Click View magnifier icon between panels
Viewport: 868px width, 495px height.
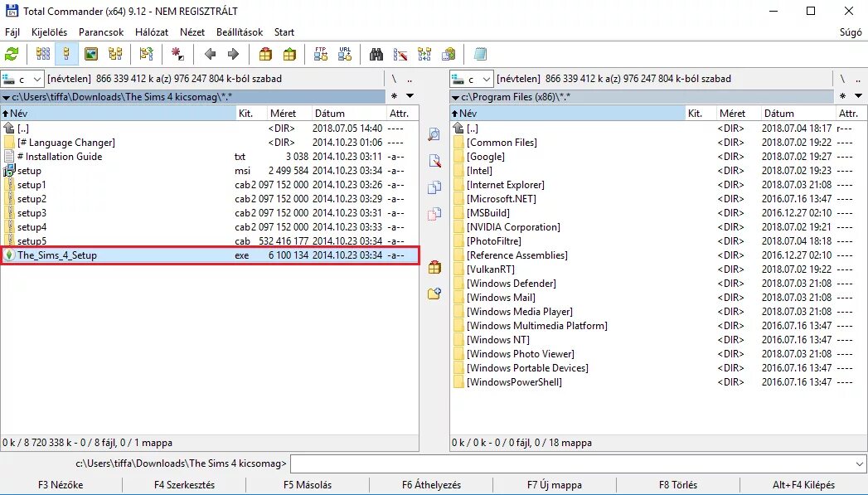click(434, 134)
